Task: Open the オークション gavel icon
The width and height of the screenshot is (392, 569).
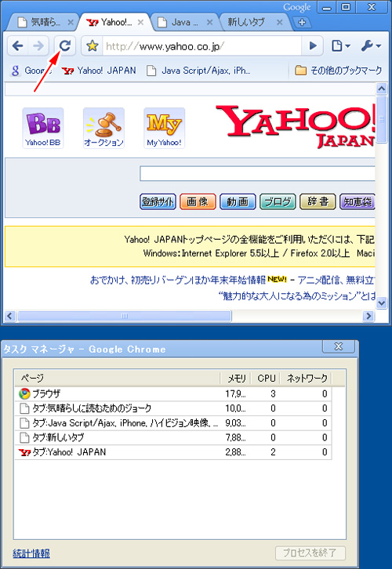Action: pos(103,128)
